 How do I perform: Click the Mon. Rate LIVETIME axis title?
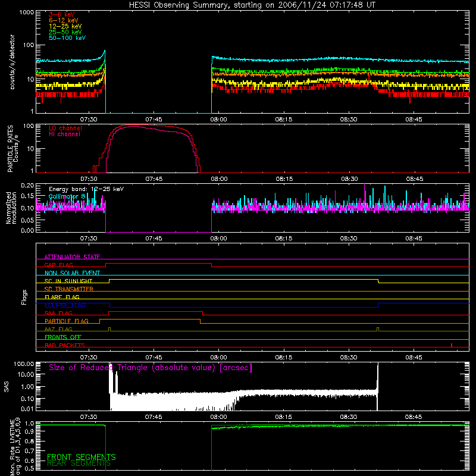15,446
